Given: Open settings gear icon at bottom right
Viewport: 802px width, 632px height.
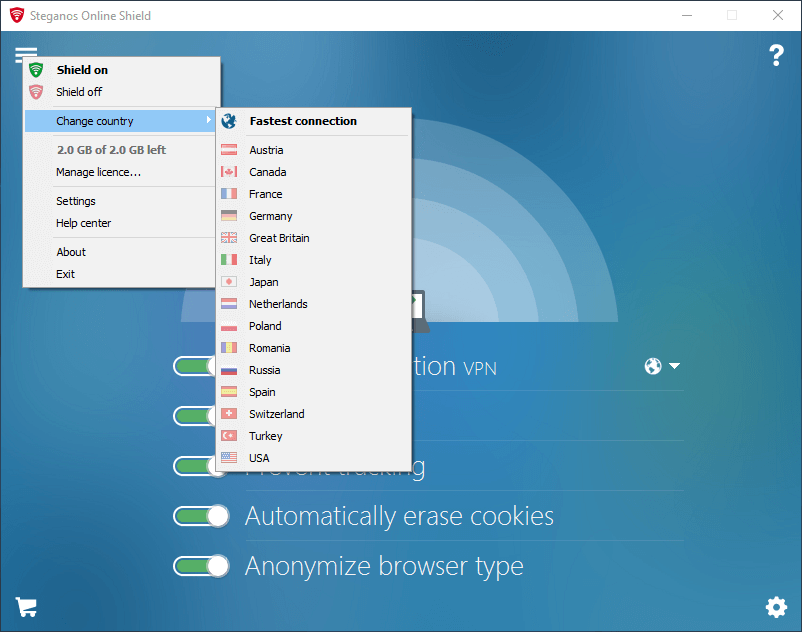Looking at the screenshot, I should click(776, 607).
